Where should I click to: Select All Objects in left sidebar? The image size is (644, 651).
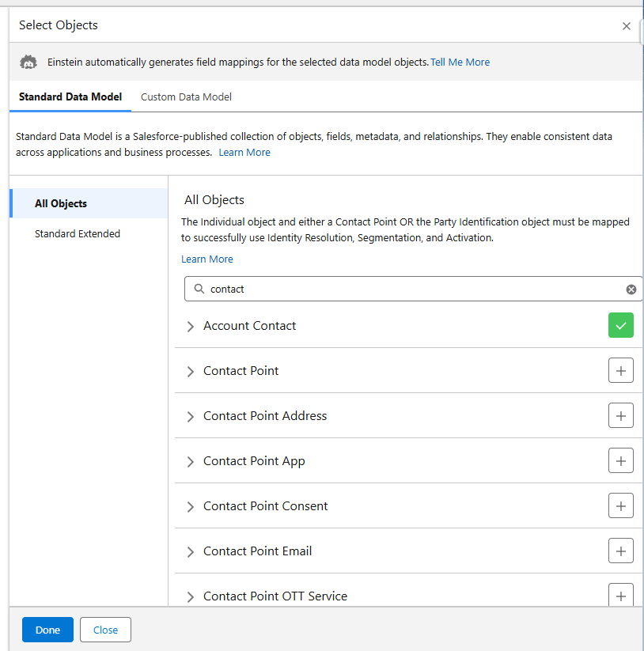89,203
